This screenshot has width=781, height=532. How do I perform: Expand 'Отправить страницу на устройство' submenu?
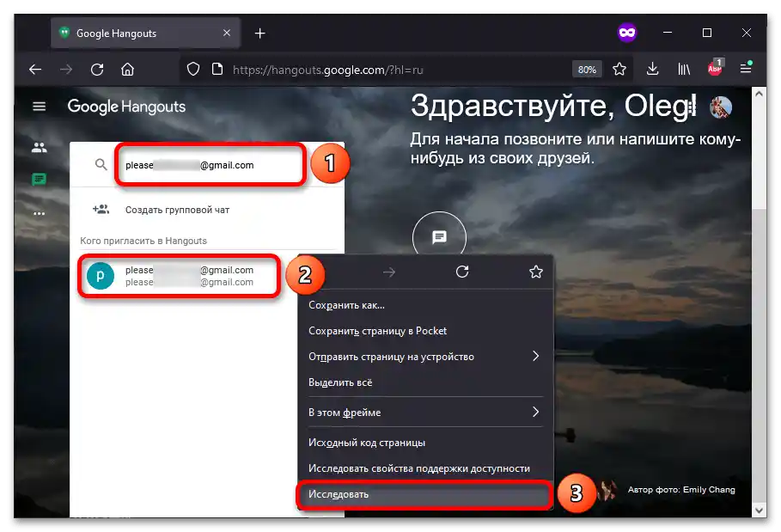(425, 357)
